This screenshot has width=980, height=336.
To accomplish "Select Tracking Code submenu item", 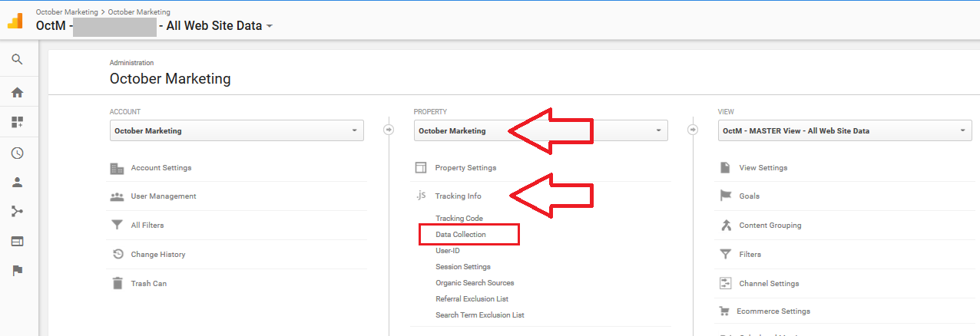I will click(x=459, y=219).
